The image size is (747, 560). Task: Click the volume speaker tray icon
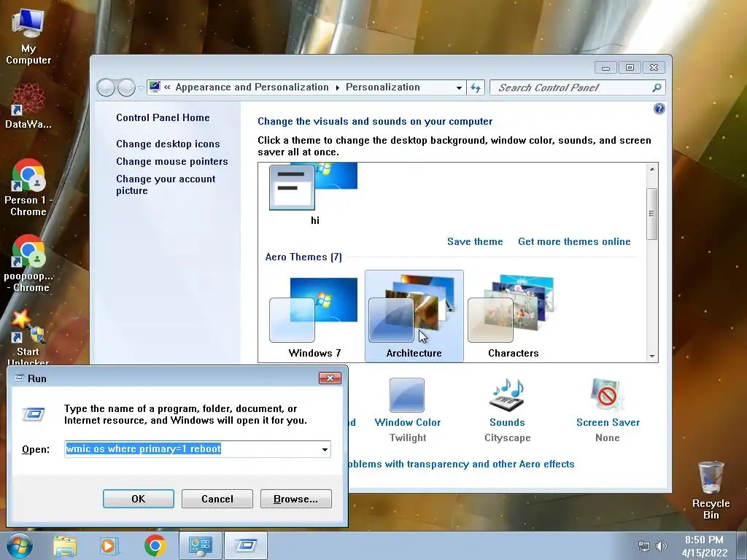click(661, 546)
